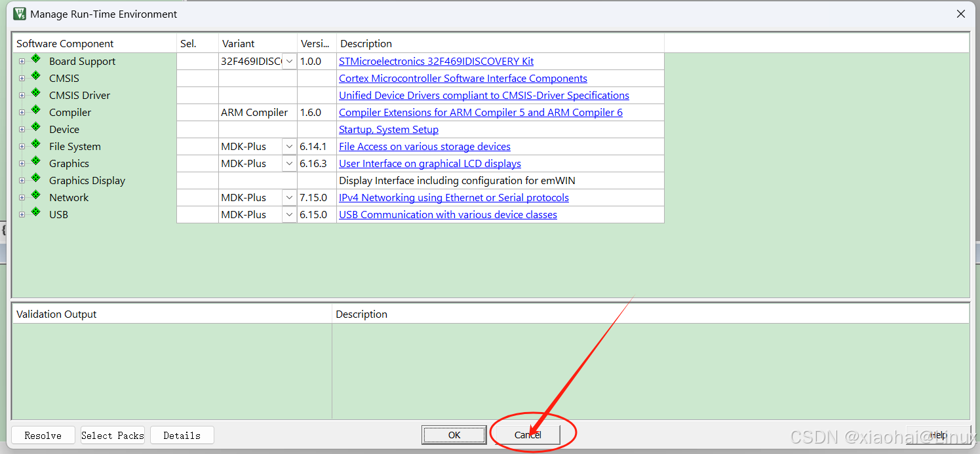Viewport: 980px width, 454px height.
Task: Expand the Compiler tree node
Action: point(22,113)
